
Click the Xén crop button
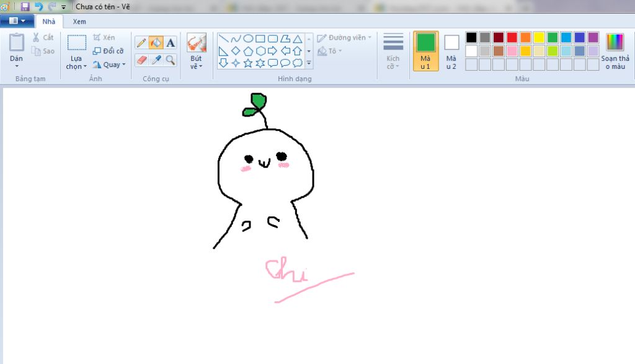pyautogui.click(x=104, y=37)
